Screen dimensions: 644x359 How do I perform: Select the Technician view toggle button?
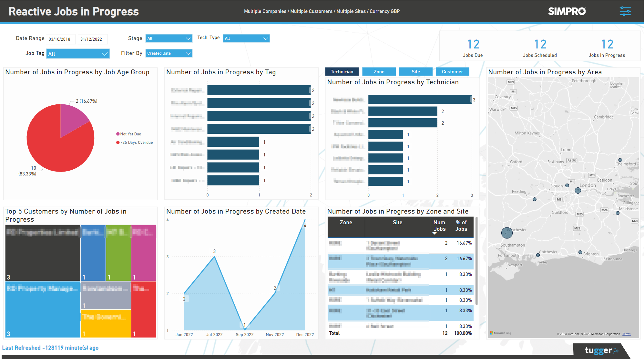click(342, 71)
